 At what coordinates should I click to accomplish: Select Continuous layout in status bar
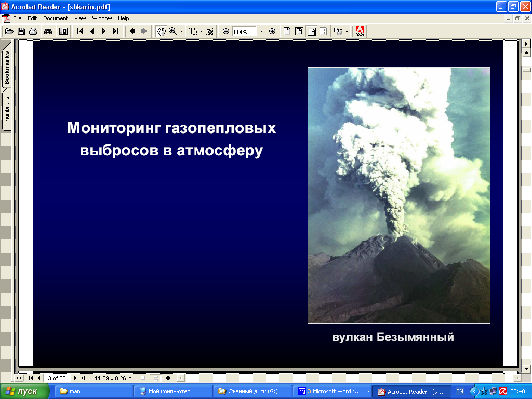pyautogui.click(x=156, y=378)
